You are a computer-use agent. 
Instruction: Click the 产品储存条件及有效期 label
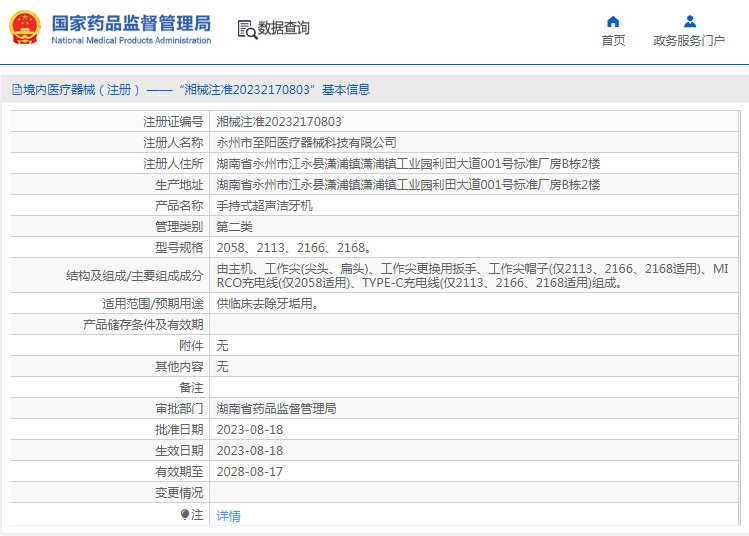(143, 325)
